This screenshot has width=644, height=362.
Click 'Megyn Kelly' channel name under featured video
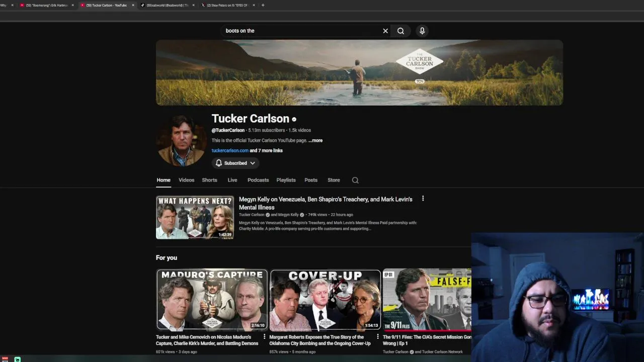click(288, 215)
